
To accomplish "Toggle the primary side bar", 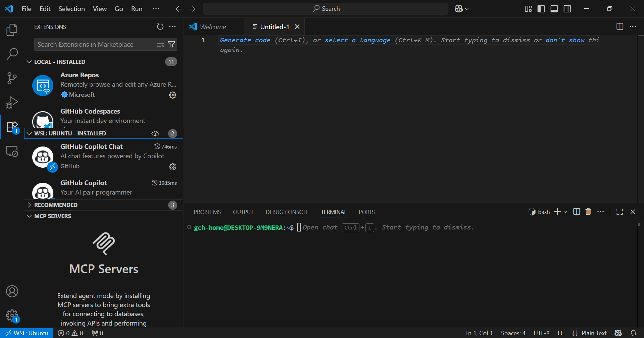I will (541, 9).
